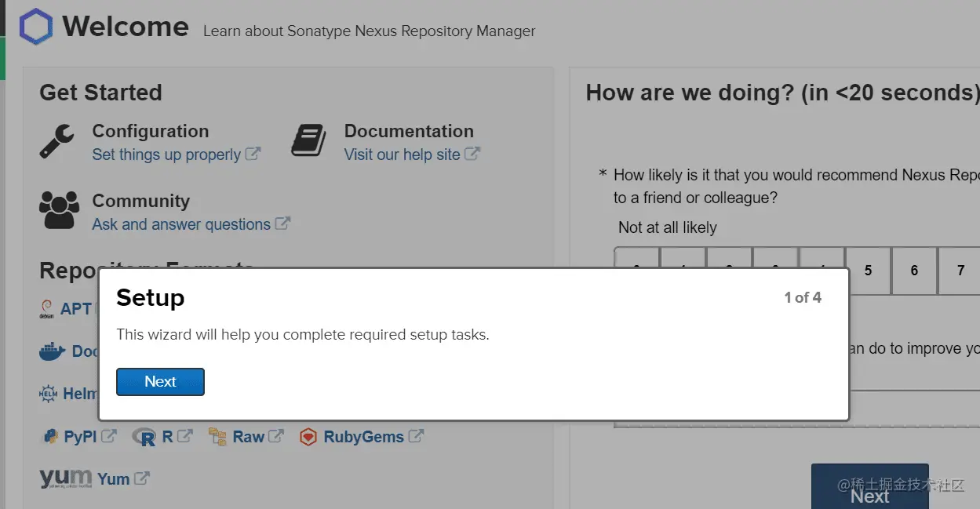Follow the "Ask and answer questions" link
This screenshot has width=980, height=509.
(x=181, y=224)
